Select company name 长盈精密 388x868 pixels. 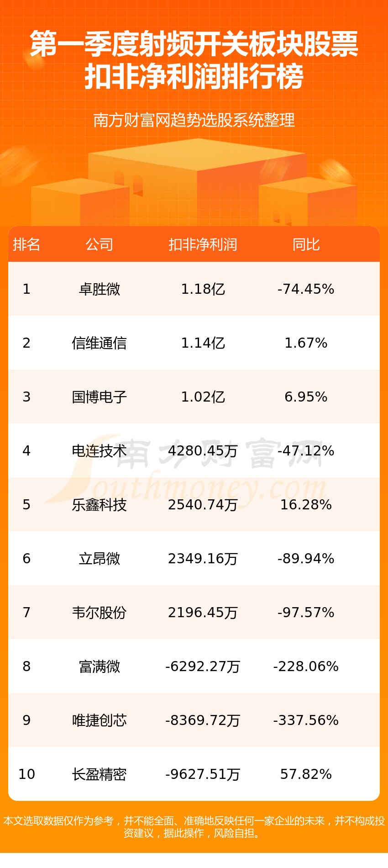[x=100, y=774]
